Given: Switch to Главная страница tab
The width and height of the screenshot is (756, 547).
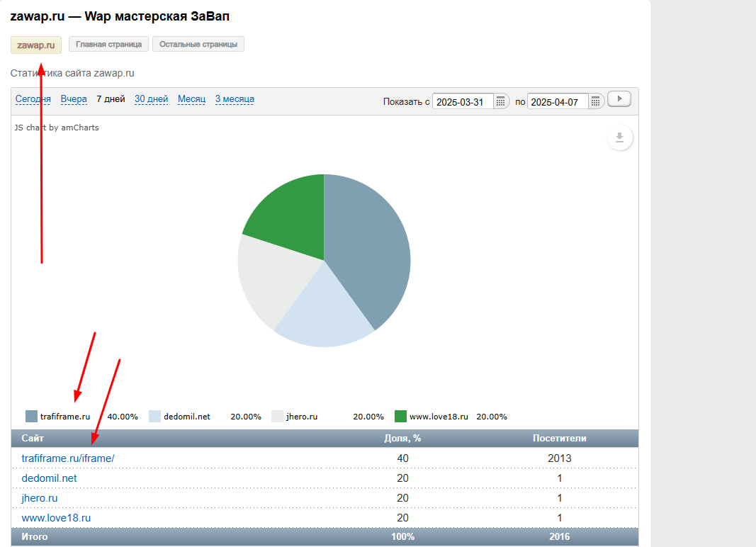Looking at the screenshot, I should coord(108,45).
